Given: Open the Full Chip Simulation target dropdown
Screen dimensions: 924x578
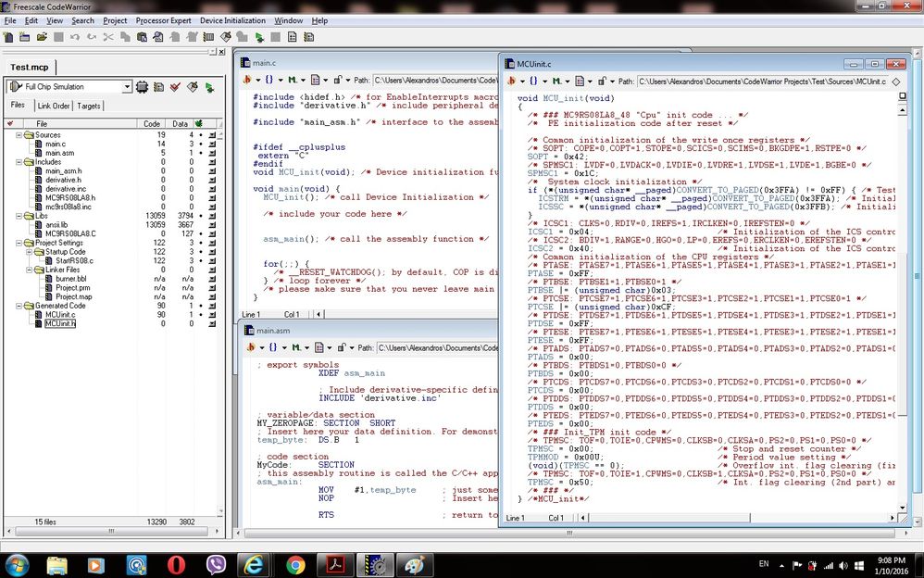Looking at the screenshot, I should 127,87.
